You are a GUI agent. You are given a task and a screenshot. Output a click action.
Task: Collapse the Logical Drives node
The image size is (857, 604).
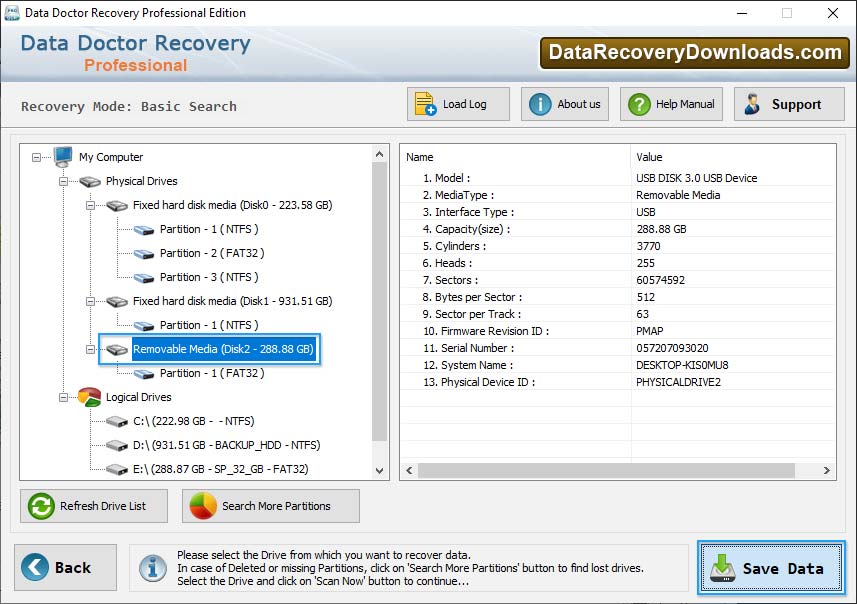click(63, 397)
